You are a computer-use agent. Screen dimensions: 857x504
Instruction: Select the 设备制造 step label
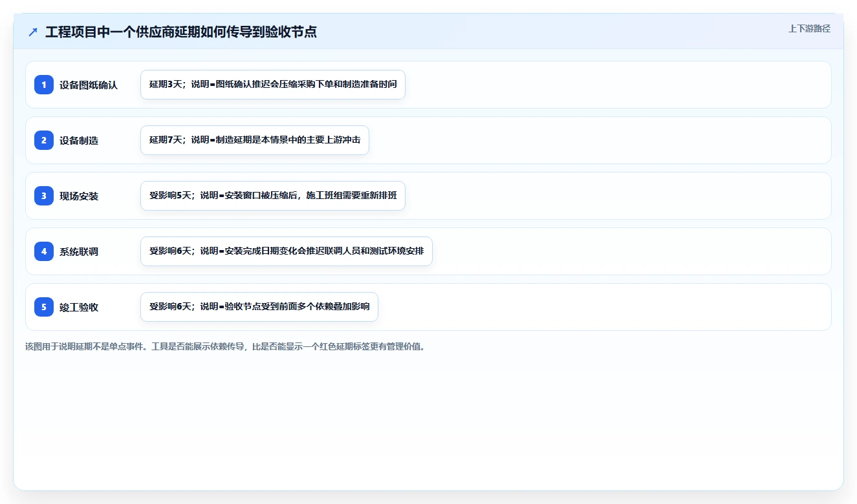(x=79, y=140)
